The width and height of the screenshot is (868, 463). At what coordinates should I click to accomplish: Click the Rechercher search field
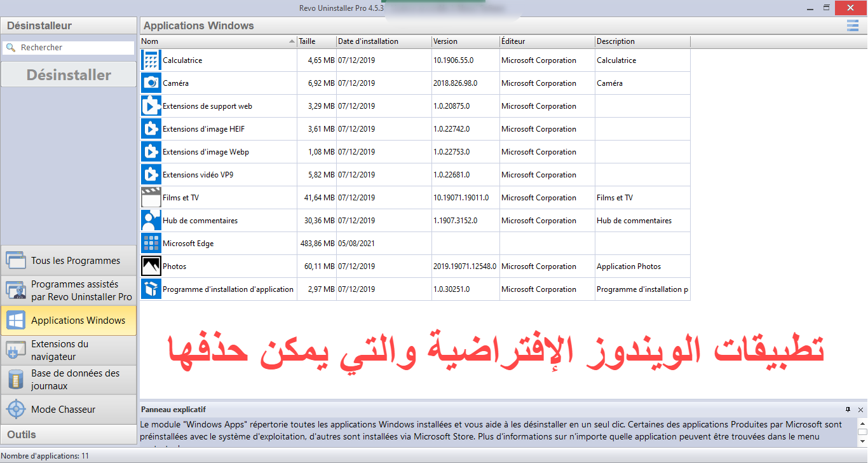69,48
